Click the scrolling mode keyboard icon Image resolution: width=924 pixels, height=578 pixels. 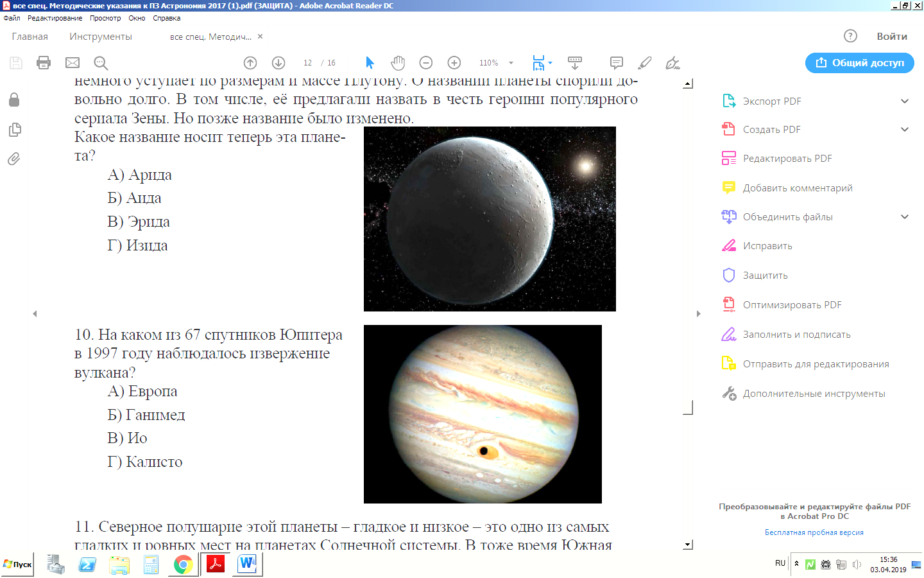(x=575, y=63)
